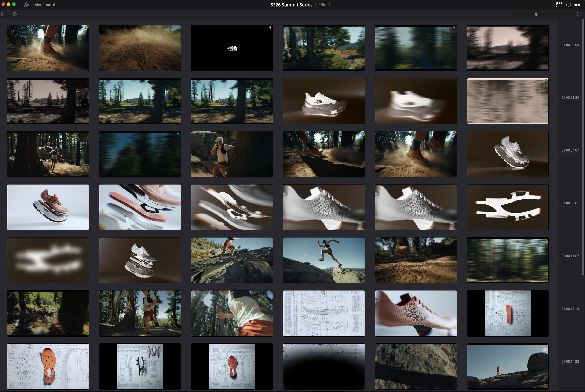
Task: Show clip info with the info icon
Action: (15, 14)
